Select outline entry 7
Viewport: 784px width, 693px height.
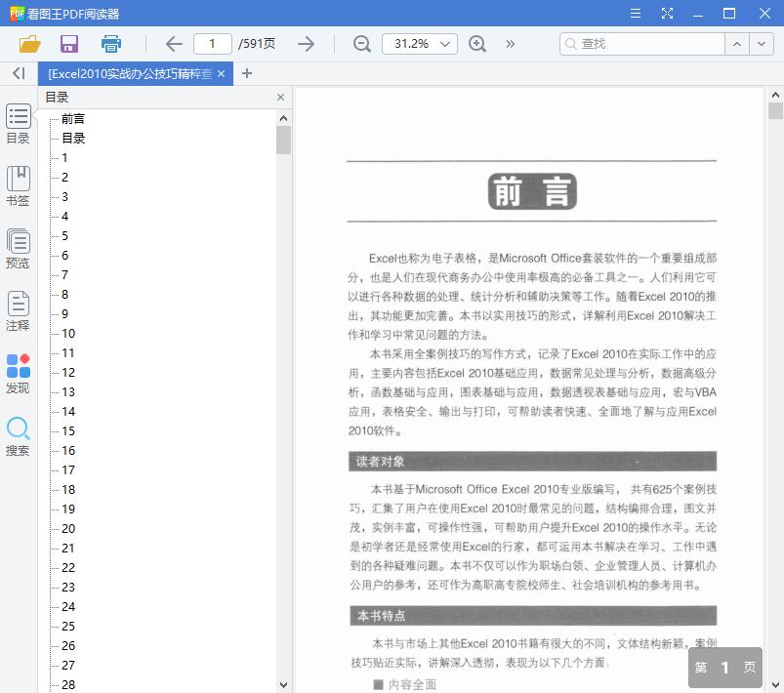pos(65,275)
